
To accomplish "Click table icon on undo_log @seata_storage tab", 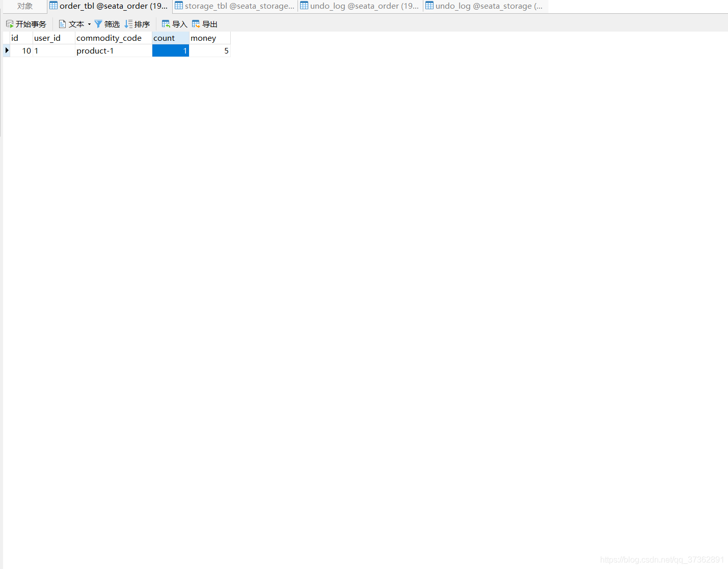I will click(429, 6).
